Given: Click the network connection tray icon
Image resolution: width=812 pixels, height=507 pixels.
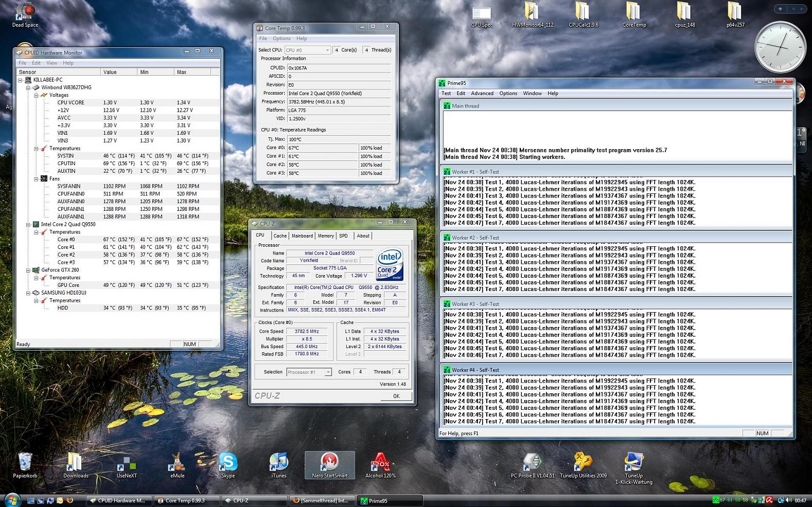Looking at the screenshot, I should point(781,500).
